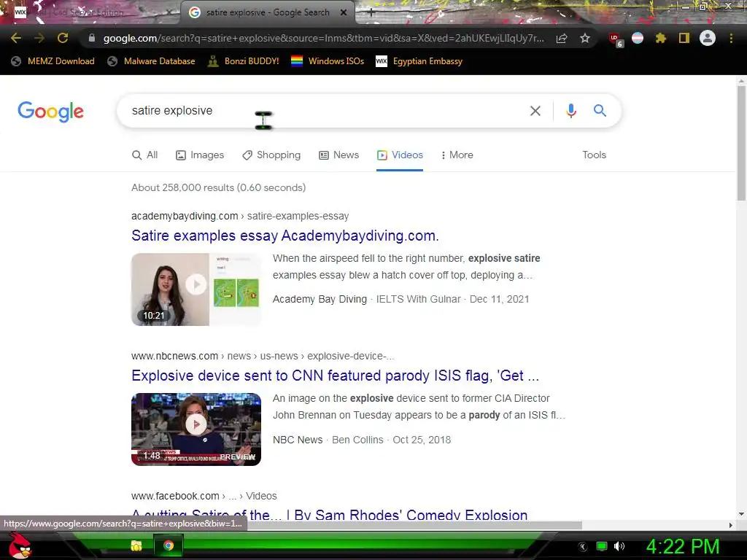Play the 10:21 IELTS video thumbnail
Viewport: 747px width, 560px height.
click(196, 289)
